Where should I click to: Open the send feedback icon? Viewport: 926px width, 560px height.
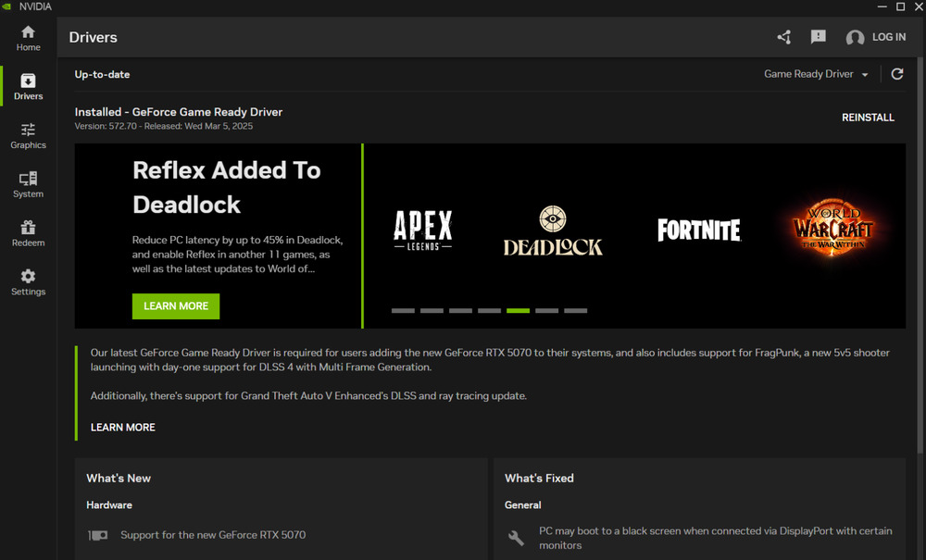tap(818, 37)
